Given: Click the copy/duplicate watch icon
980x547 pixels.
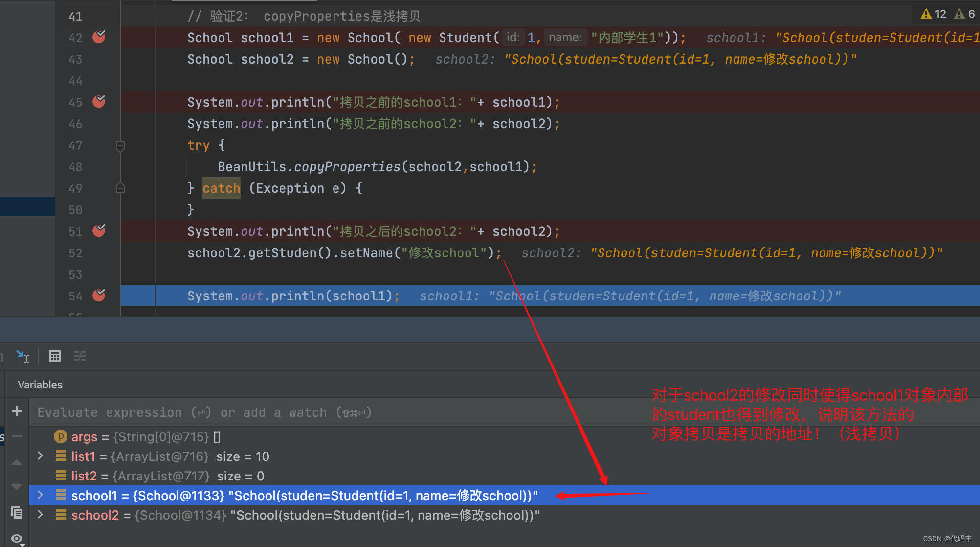Looking at the screenshot, I should (17, 512).
